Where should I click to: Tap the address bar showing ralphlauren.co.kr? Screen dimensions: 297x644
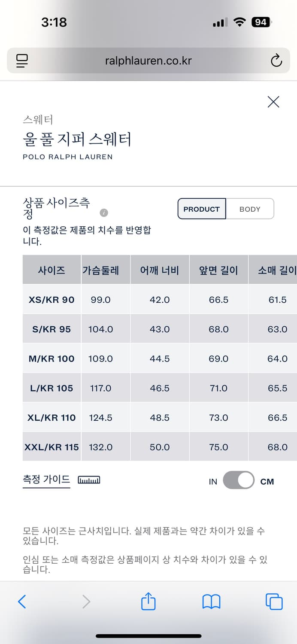click(x=148, y=61)
